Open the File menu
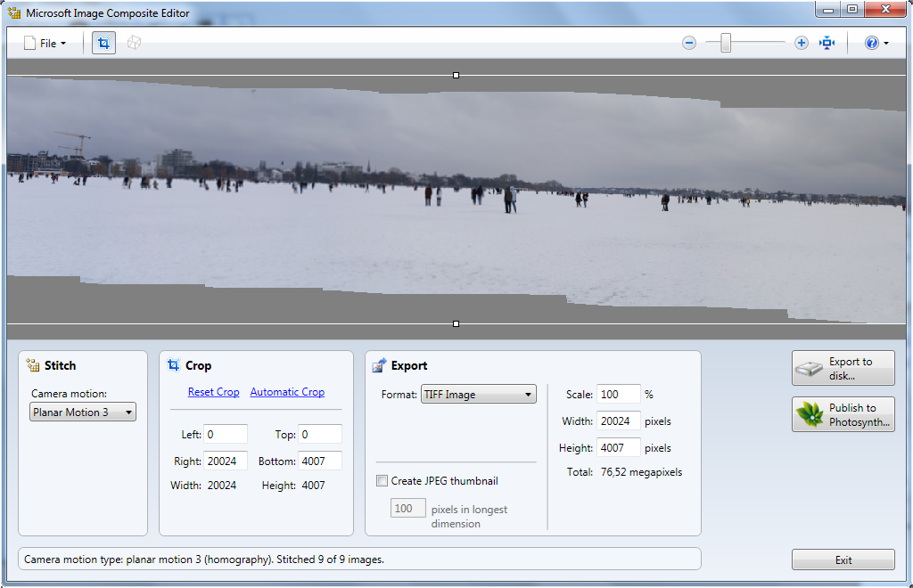Viewport: 913px width, 588px height. (45, 43)
